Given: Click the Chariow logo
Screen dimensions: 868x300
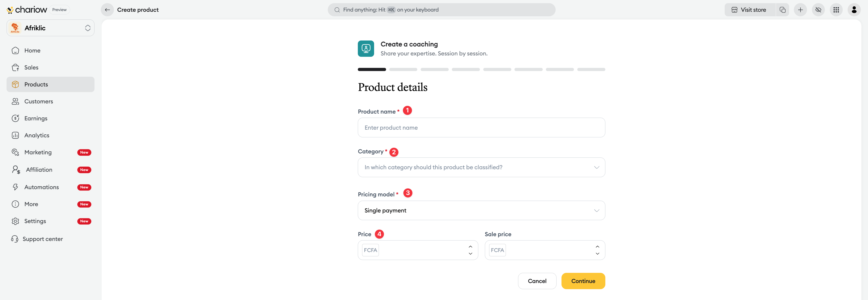Looking at the screenshot, I should click(27, 10).
